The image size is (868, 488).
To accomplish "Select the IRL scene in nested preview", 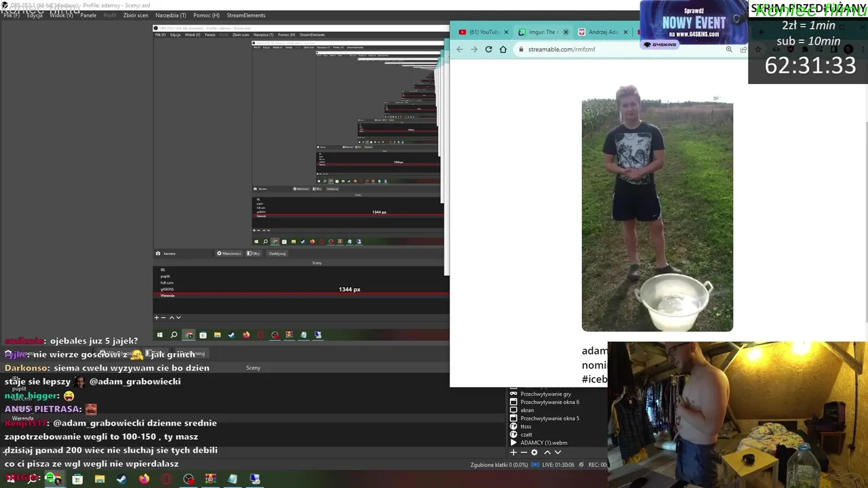I will click(x=163, y=270).
